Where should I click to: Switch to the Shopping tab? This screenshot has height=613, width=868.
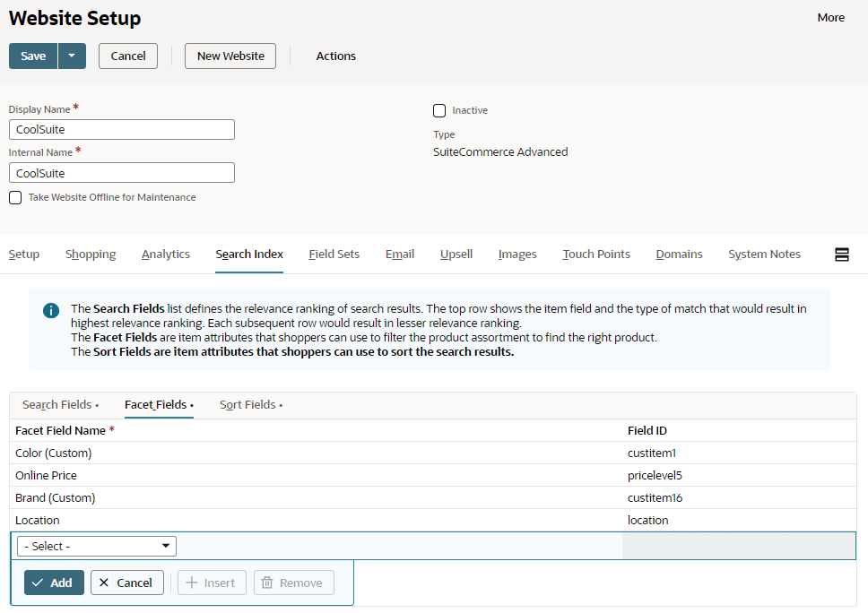coord(91,254)
